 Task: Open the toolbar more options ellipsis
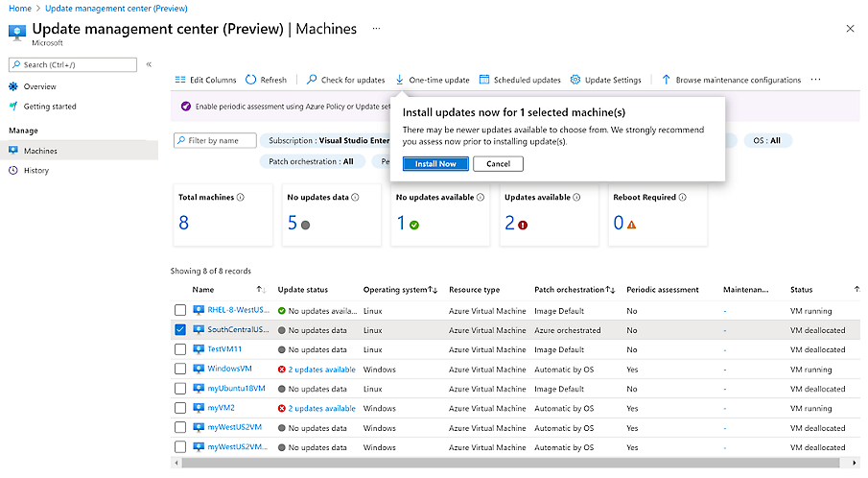[815, 80]
